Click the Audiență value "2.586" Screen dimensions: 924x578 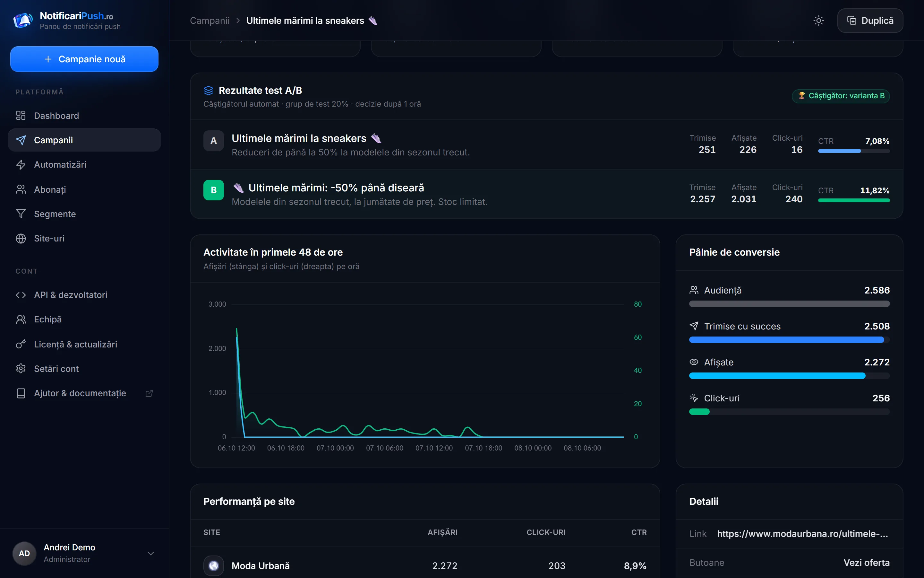pyautogui.click(x=877, y=290)
